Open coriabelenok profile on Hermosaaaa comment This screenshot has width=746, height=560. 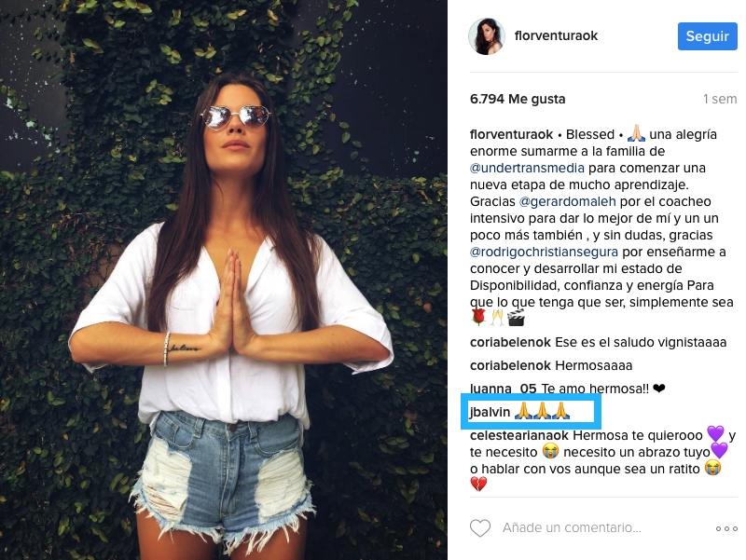pos(510,365)
